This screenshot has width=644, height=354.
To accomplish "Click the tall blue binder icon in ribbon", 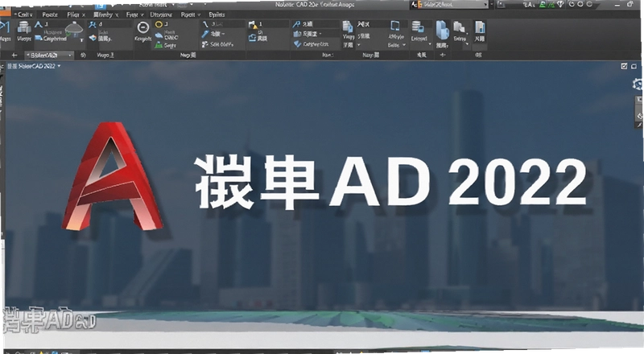I will pyautogui.click(x=442, y=30).
